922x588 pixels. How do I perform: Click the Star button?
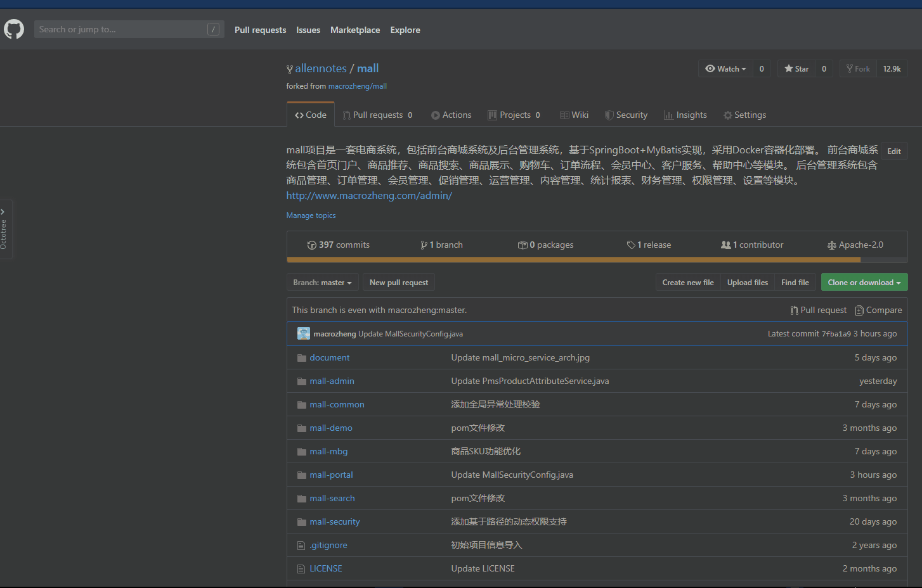[x=796, y=68]
